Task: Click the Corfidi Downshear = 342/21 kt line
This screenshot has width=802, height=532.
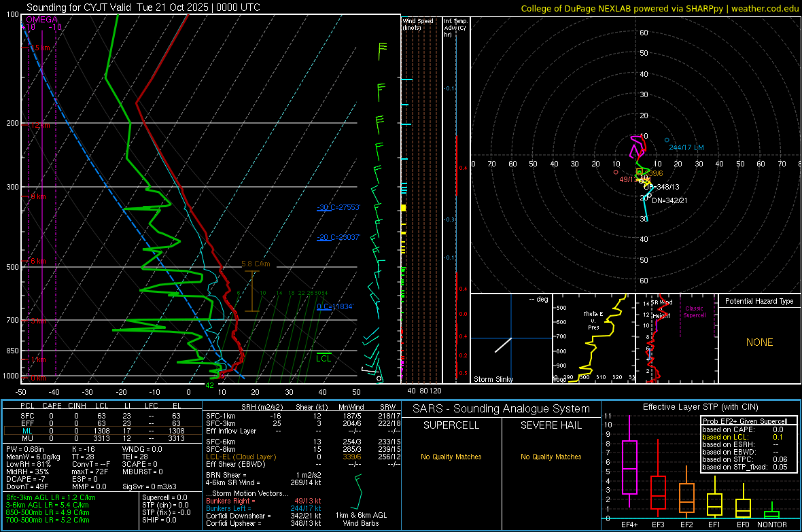Action: click(x=264, y=516)
